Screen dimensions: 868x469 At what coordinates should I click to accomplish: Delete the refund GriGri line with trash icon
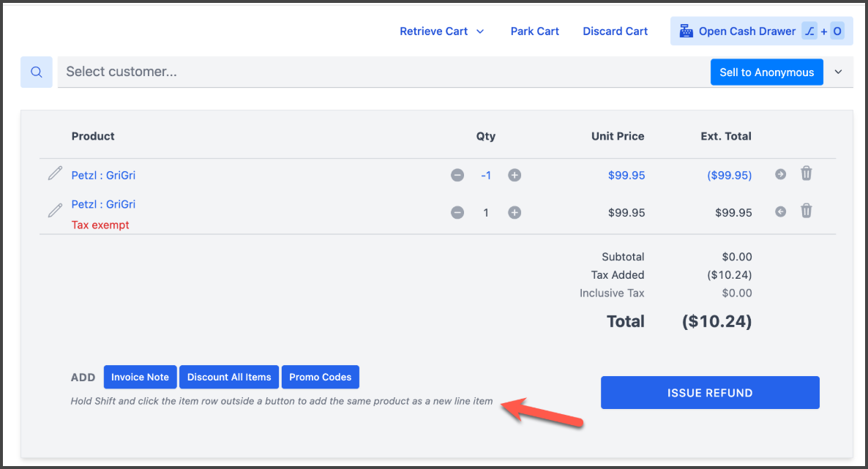[806, 173]
